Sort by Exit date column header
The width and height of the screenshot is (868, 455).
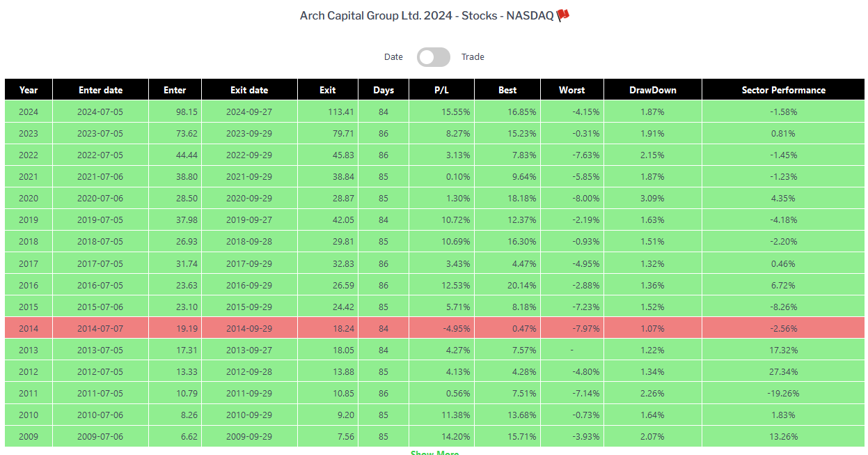tap(249, 90)
